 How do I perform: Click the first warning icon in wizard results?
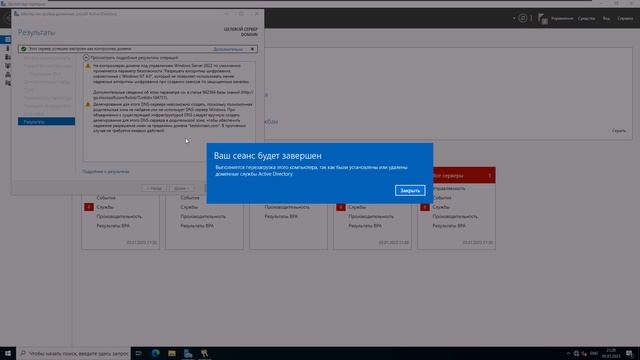tap(88, 66)
